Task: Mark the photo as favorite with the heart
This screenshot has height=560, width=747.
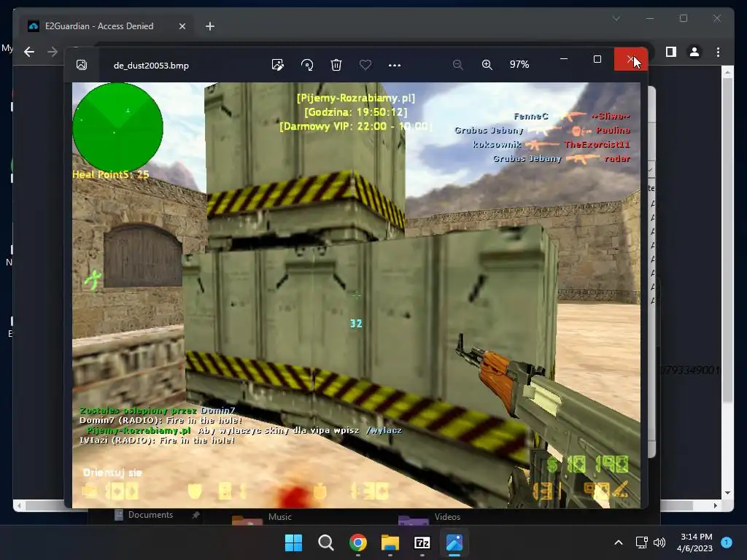Action: (x=365, y=65)
